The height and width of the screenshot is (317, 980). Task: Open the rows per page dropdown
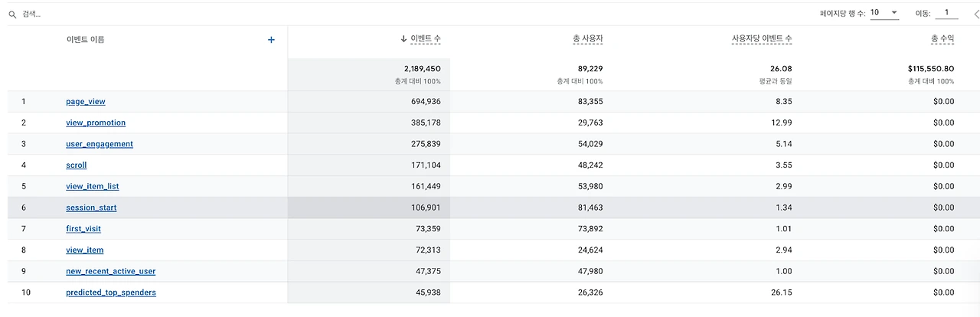pos(884,13)
